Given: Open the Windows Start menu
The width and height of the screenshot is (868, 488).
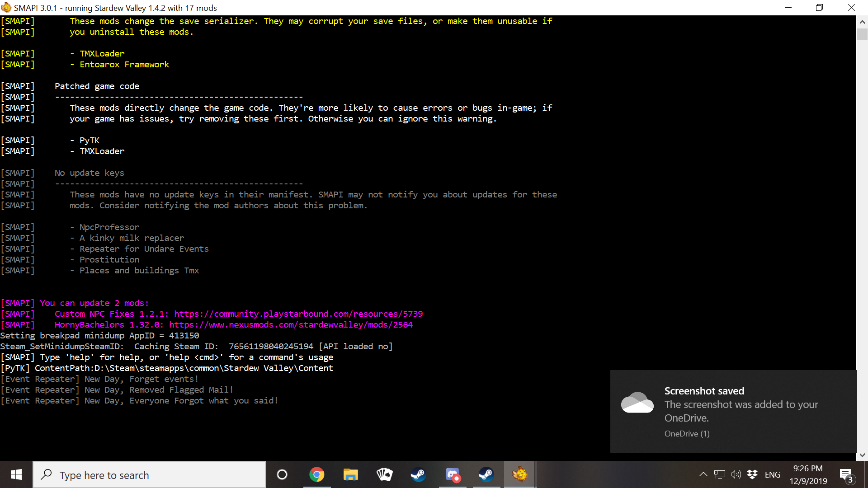Looking at the screenshot, I should (16, 474).
